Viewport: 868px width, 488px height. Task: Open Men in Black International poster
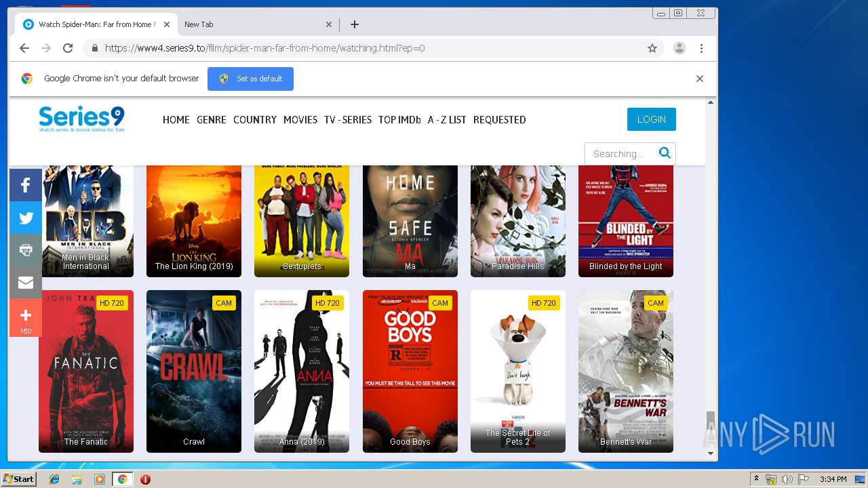coord(86,221)
